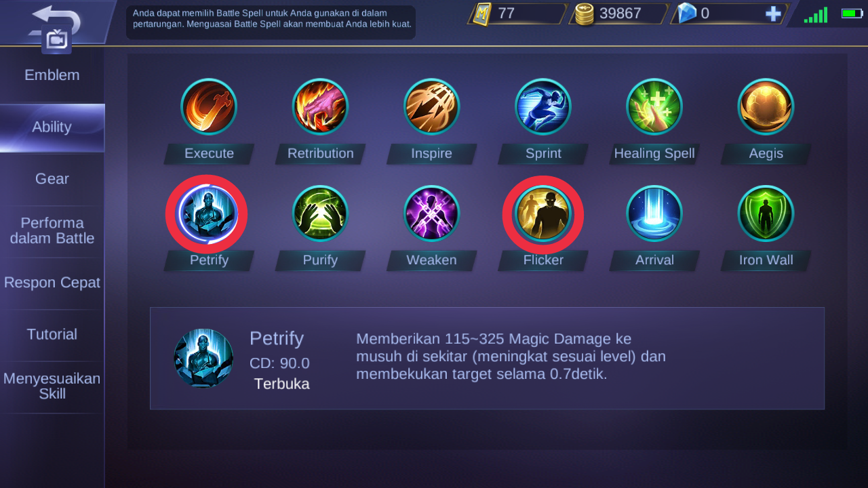The height and width of the screenshot is (488, 868).
Task: Tap the plus button to add diamonds
Action: pyautogui.click(x=773, y=14)
